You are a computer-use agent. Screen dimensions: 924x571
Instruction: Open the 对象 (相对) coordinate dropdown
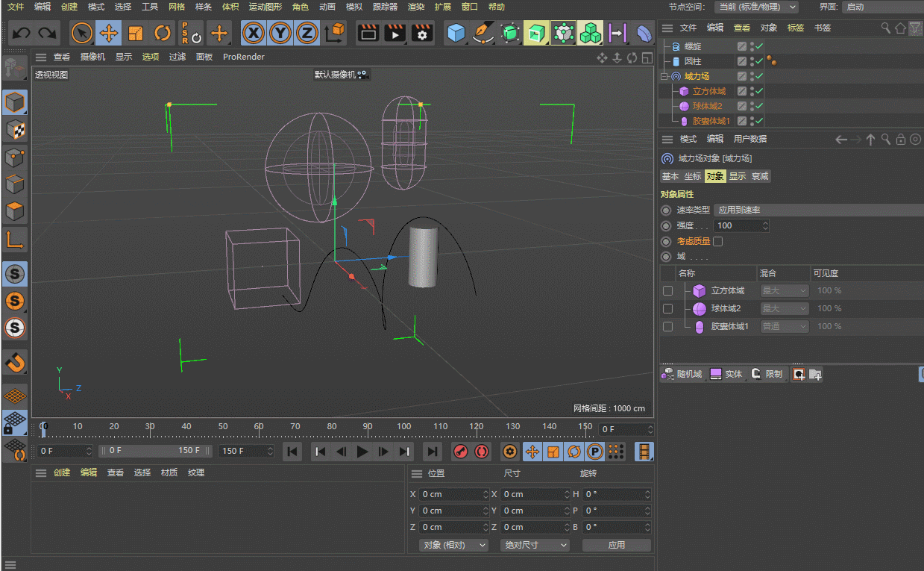(x=454, y=545)
